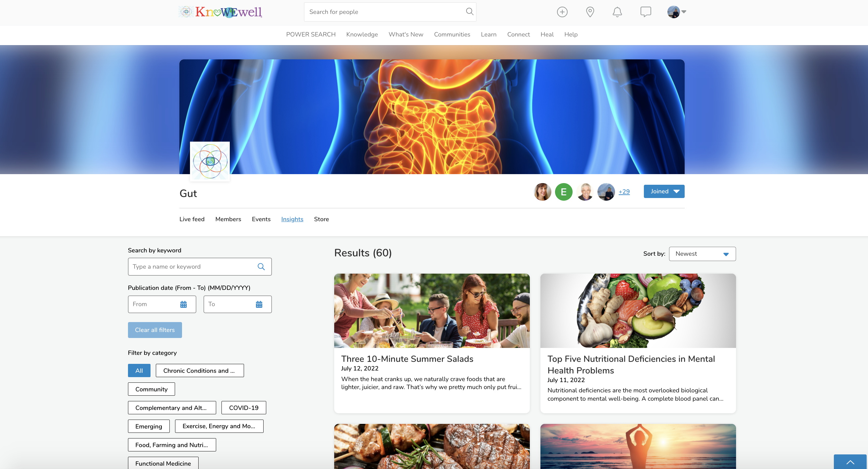Toggle Community category filter
Image resolution: width=868 pixels, height=469 pixels.
coord(151,389)
